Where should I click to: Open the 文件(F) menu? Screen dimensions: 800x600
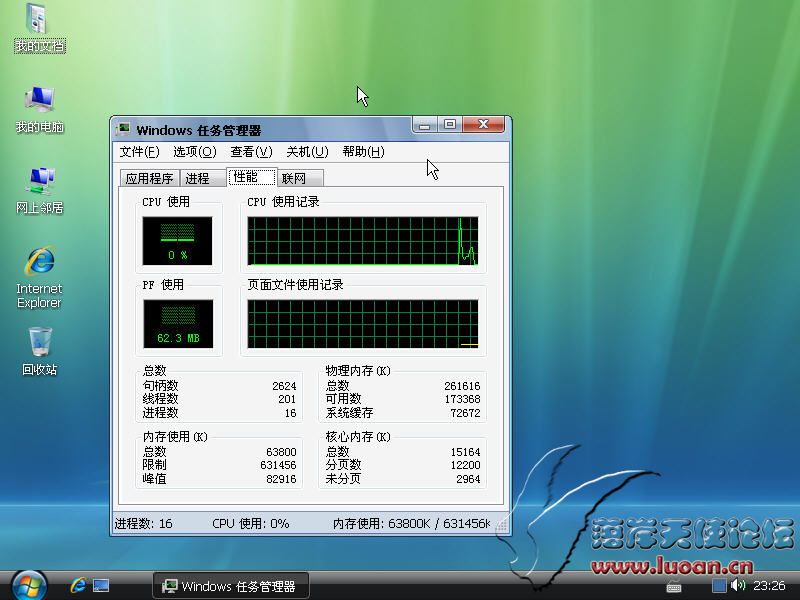pyautogui.click(x=139, y=152)
